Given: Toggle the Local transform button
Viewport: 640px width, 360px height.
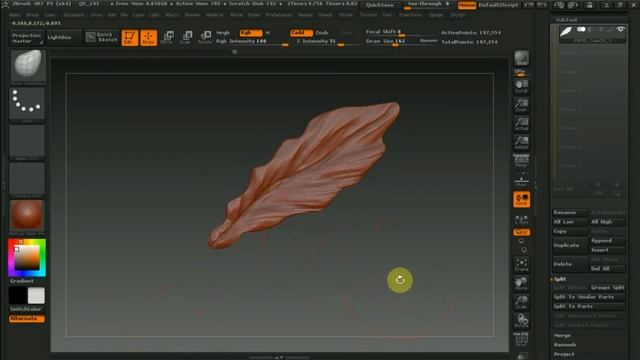Looking at the screenshot, I should [x=522, y=199].
